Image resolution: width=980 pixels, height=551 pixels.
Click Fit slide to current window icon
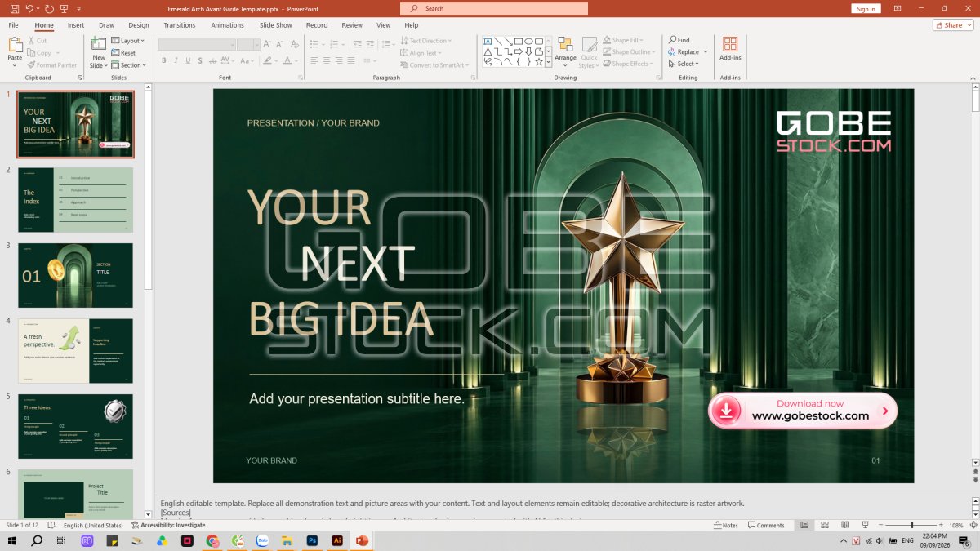[972, 525]
